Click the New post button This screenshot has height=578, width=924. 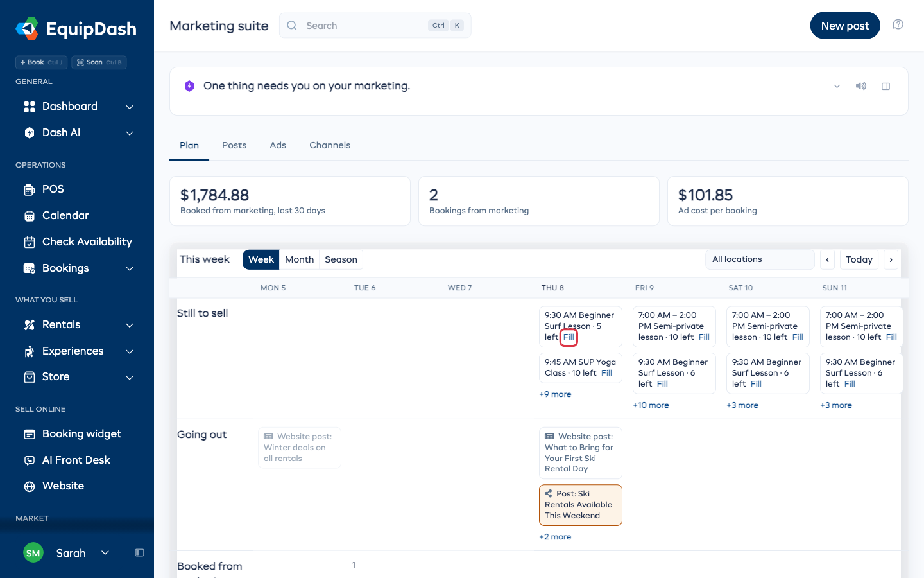pyautogui.click(x=845, y=26)
